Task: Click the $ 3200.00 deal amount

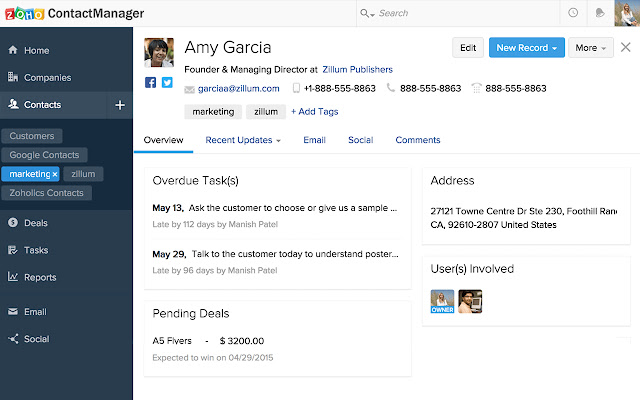Action: [x=242, y=340]
